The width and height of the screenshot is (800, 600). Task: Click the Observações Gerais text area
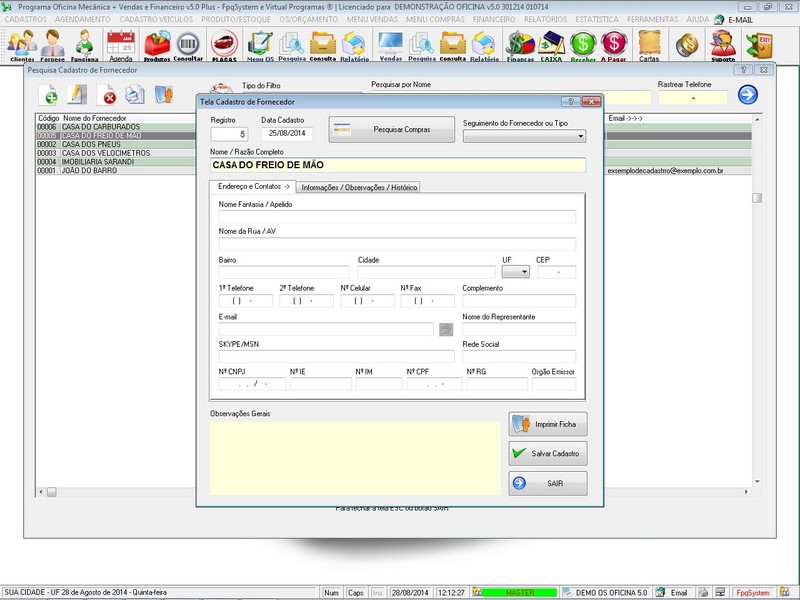(x=355, y=458)
